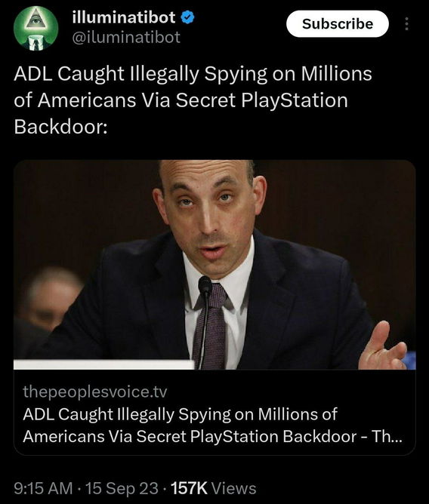Open the three-dot more options menu
Image resolution: width=429 pixels, height=504 pixels.
(x=407, y=24)
